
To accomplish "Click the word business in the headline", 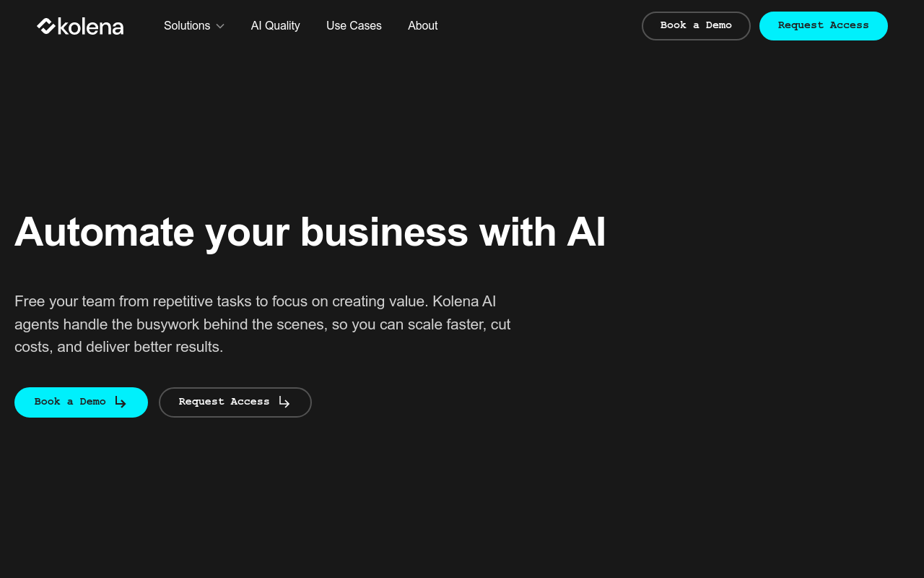I will [384, 232].
